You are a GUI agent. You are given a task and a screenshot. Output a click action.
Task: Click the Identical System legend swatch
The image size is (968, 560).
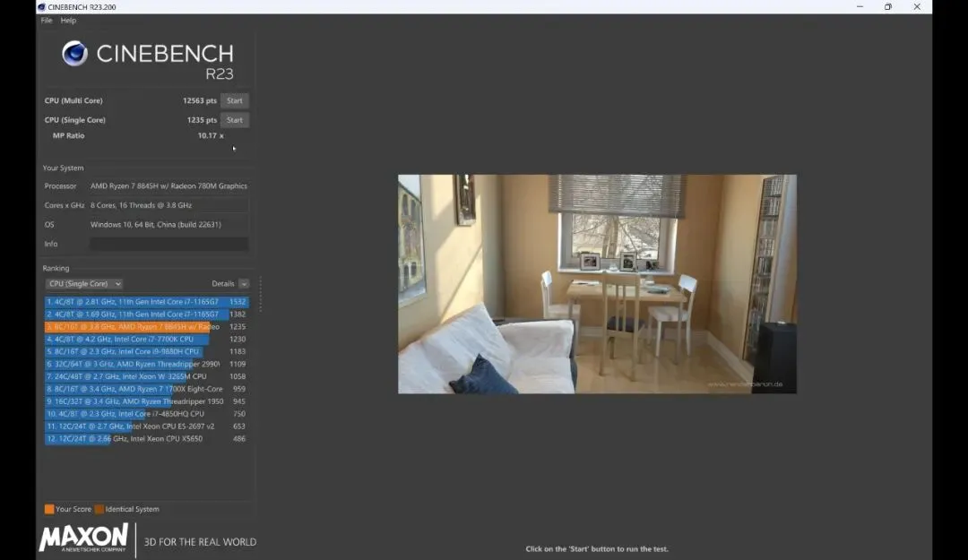[99, 509]
